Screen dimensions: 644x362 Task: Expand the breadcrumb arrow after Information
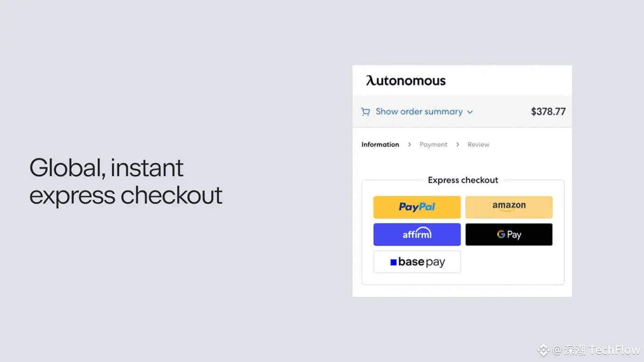tap(409, 144)
